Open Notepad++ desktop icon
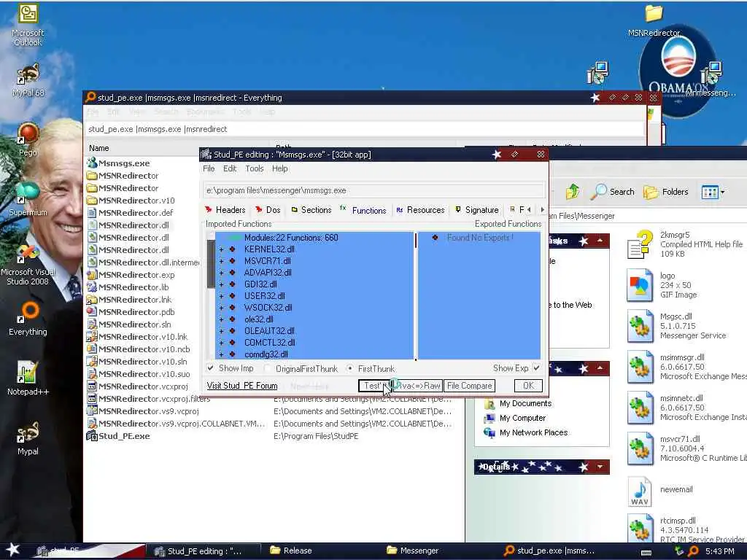The image size is (747, 560). pyautogui.click(x=28, y=378)
